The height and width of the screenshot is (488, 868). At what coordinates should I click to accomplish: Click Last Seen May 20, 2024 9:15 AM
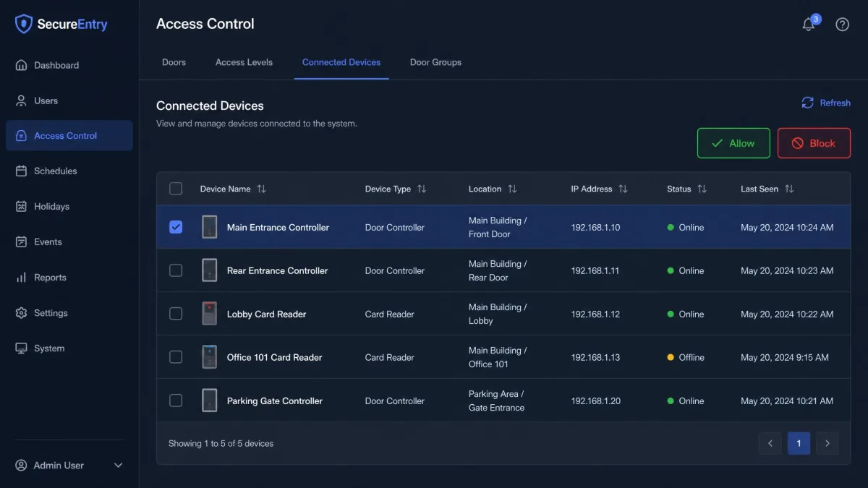tap(785, 357)
